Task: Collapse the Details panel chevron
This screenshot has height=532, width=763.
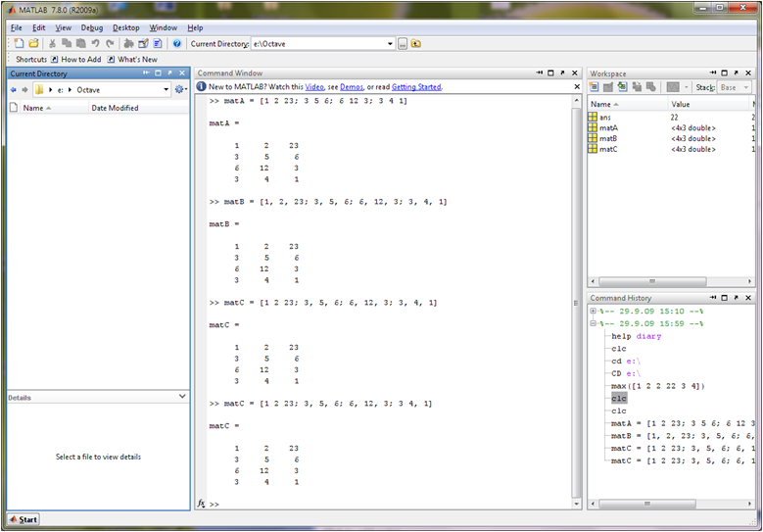Action: 182,397
